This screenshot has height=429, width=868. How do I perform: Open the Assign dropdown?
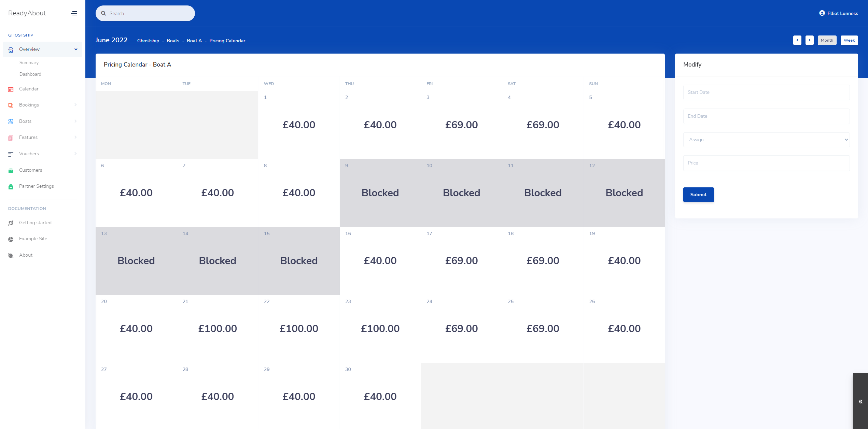click(767, 140)
